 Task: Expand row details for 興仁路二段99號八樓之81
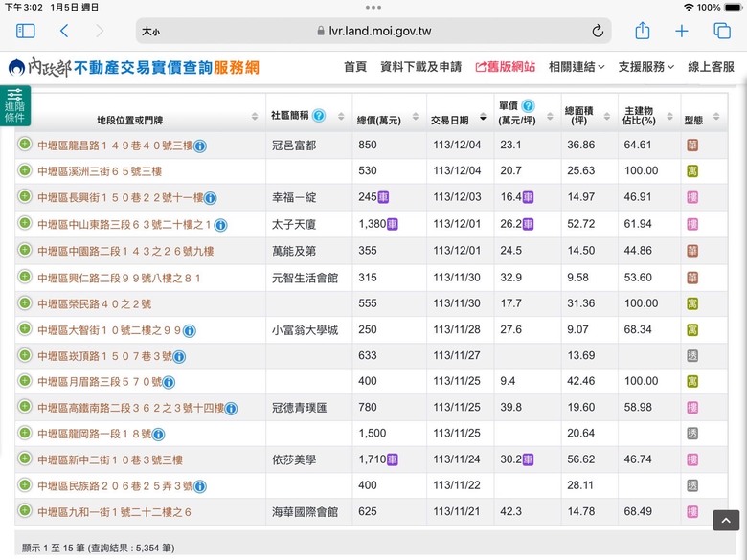click(24, 277)
